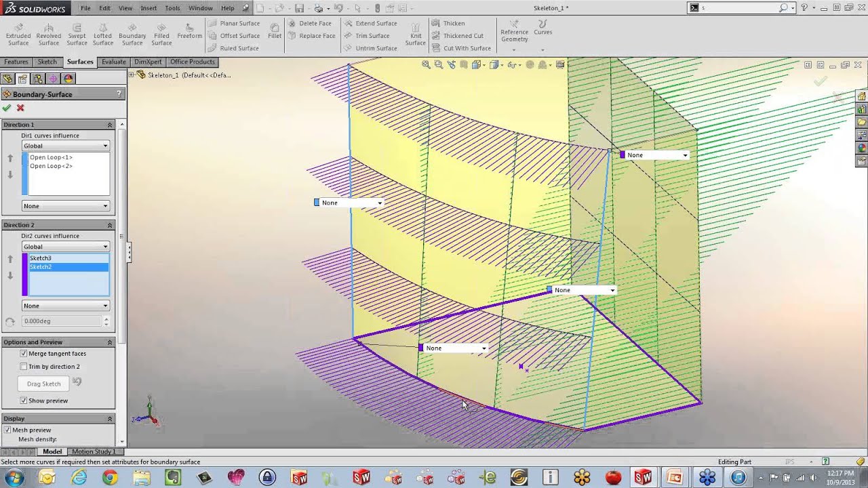The image size is (868, 488).
Task: Open the File Explorer pane icon
Action: (862, 122)
